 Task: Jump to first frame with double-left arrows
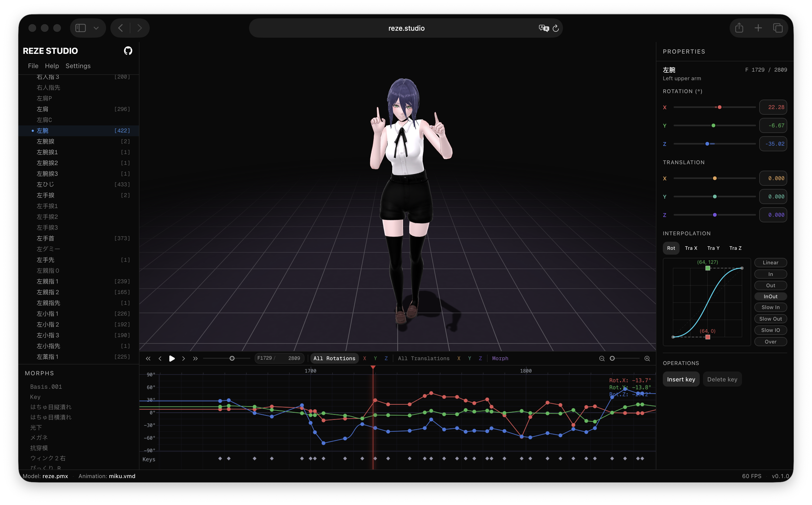pyautogui.click(x=148, y=358)
